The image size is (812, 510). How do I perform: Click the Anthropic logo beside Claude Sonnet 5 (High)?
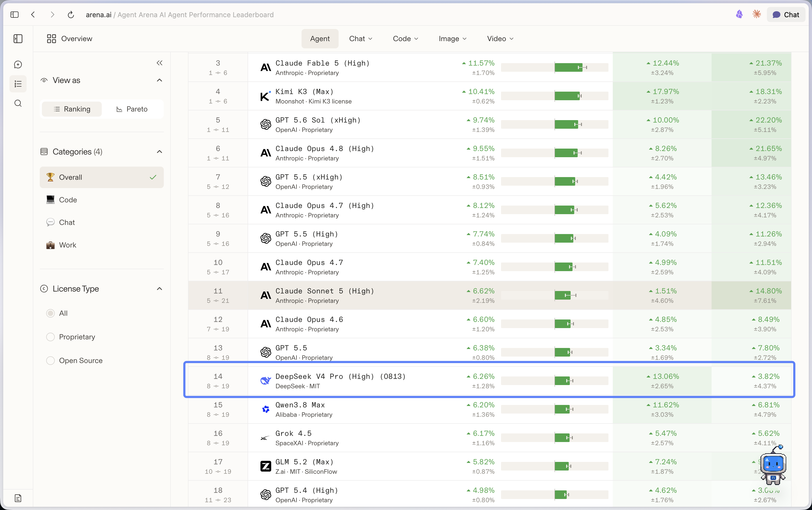[x=266, y=296]
